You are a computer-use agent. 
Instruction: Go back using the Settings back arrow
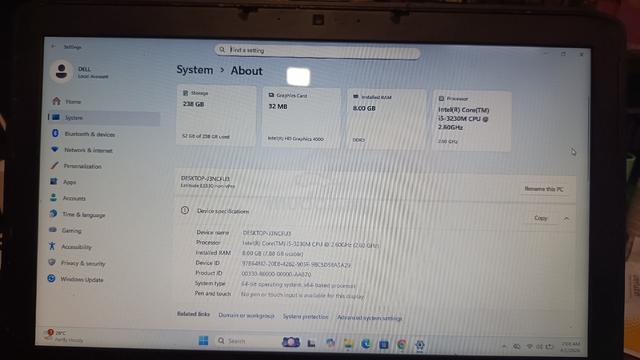click(53, 47)
